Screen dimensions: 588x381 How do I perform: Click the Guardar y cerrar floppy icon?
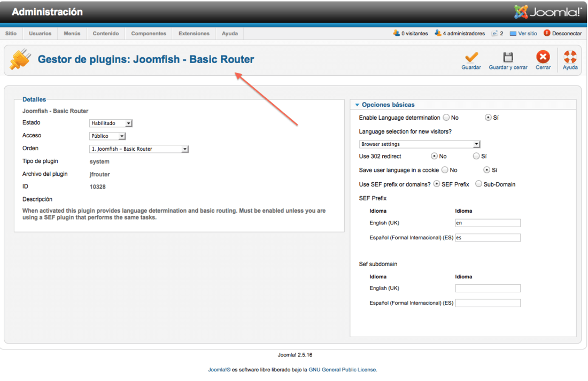[x=508, y=57]
